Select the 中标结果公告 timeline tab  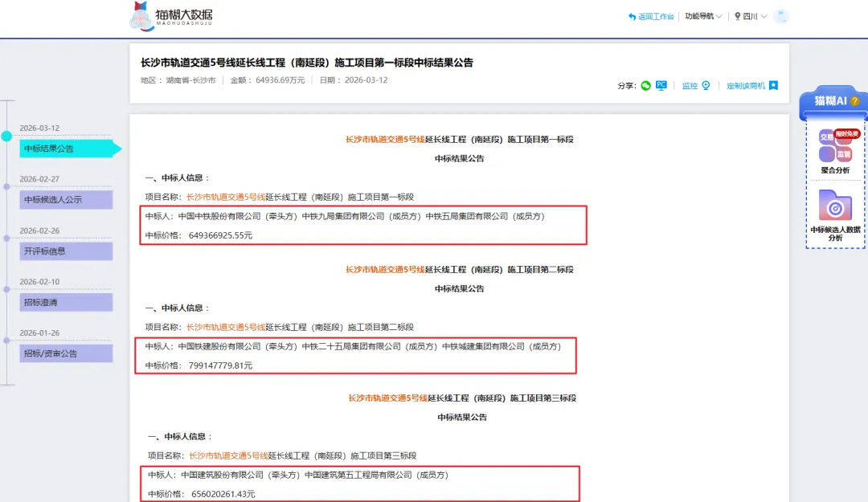67,149
